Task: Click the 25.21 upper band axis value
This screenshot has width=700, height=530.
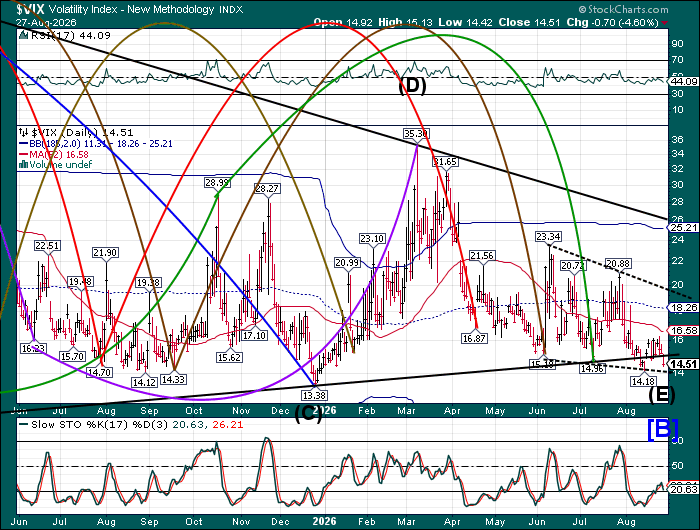Action: click(x=685, y=227)
